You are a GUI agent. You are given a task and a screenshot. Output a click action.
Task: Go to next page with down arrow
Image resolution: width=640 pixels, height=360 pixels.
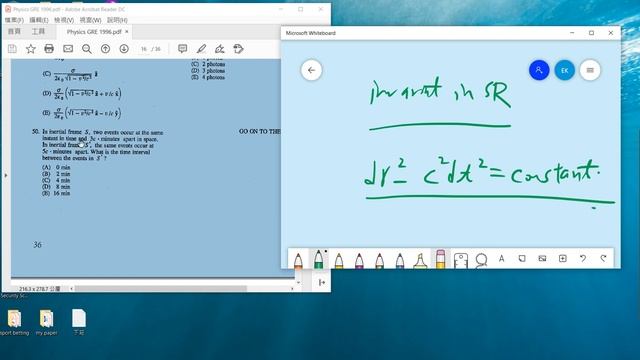click(x=124, y=49)
